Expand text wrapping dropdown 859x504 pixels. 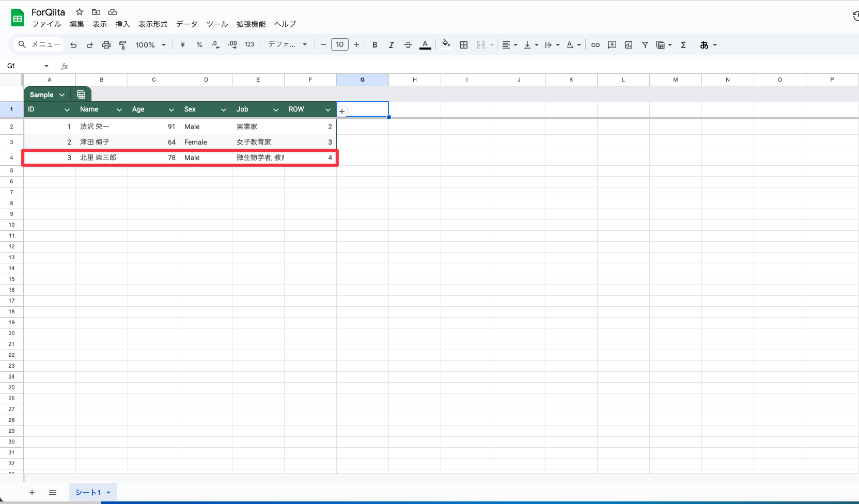tap(552, 45)
